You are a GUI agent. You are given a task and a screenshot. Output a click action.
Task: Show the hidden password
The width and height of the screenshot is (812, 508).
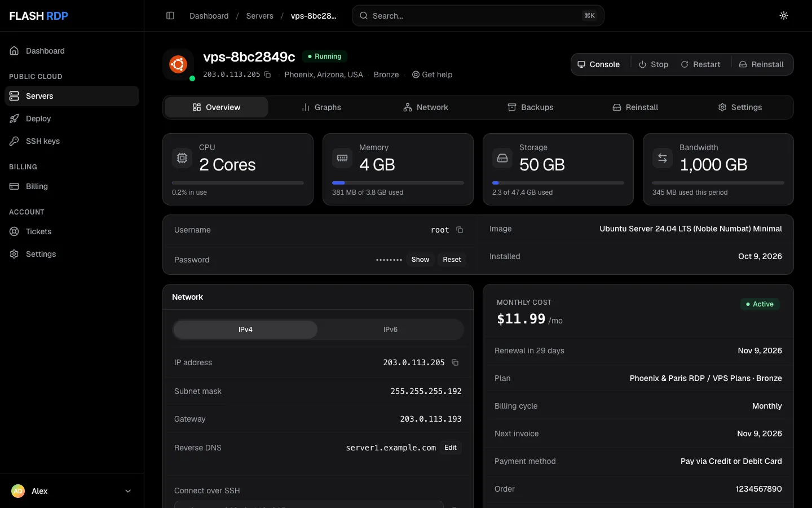pyautogui.click(x=420, y=260)
